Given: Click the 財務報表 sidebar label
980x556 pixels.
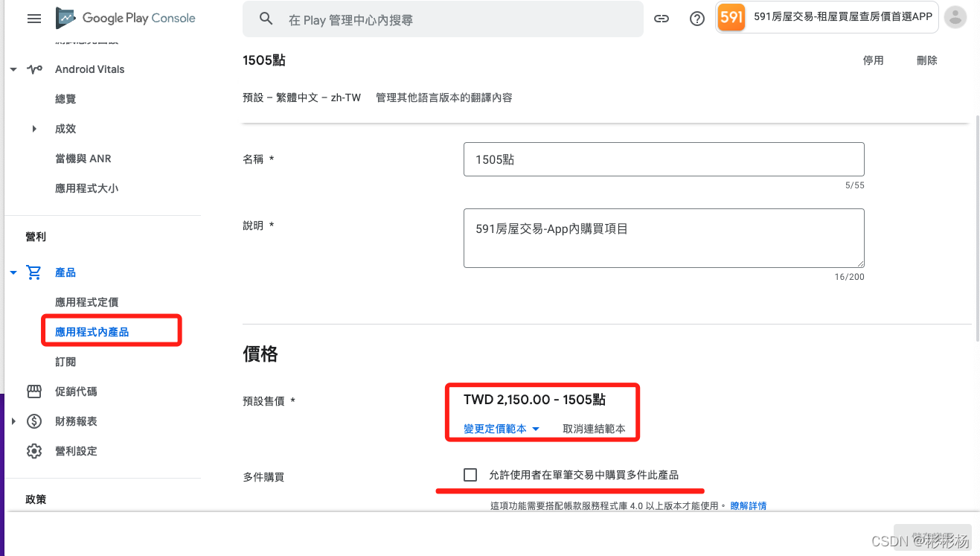Looking at the screenshot, I should [76, 421].
